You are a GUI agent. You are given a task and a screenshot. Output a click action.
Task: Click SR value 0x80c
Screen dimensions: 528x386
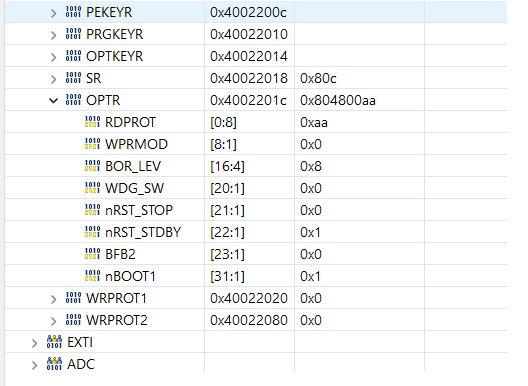click(x=318, y=78)
